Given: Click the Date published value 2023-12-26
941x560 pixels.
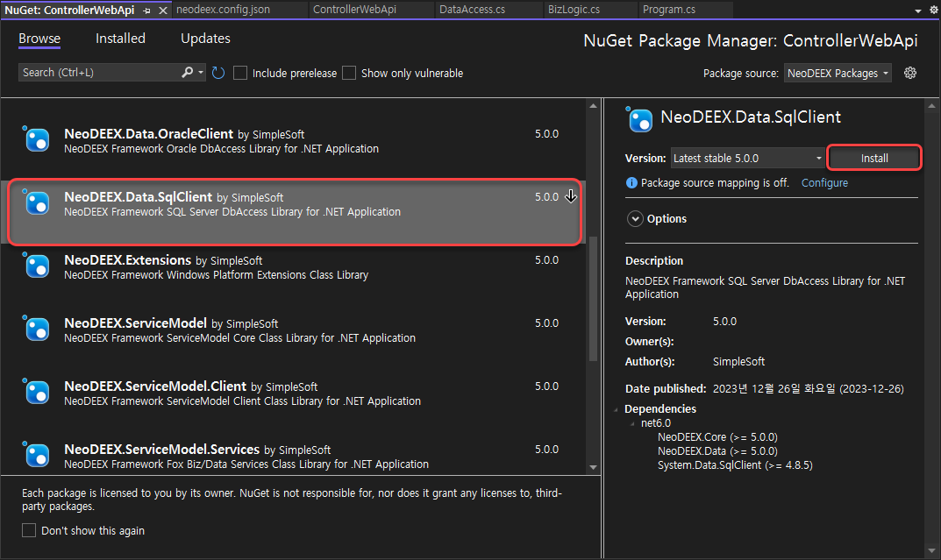Looking at the screenshot, I should [809, 388].
